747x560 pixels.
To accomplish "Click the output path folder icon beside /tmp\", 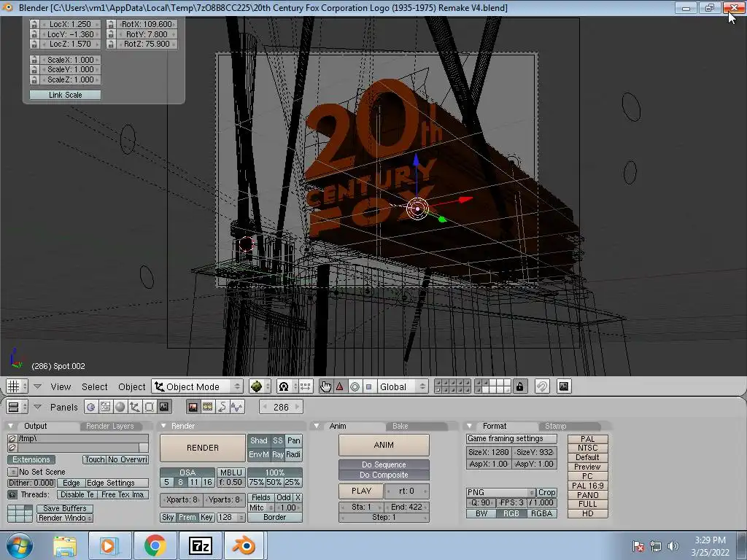I will point(12,438).
